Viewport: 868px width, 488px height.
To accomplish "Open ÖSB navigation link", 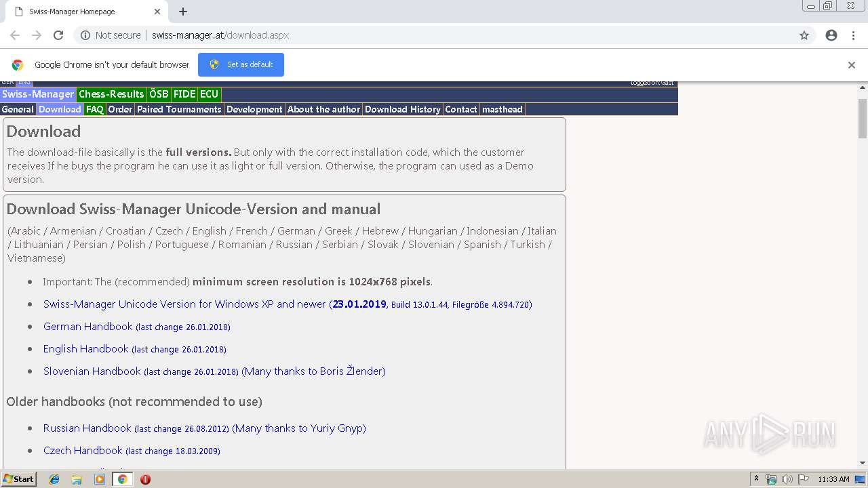I will pos(159,94).
